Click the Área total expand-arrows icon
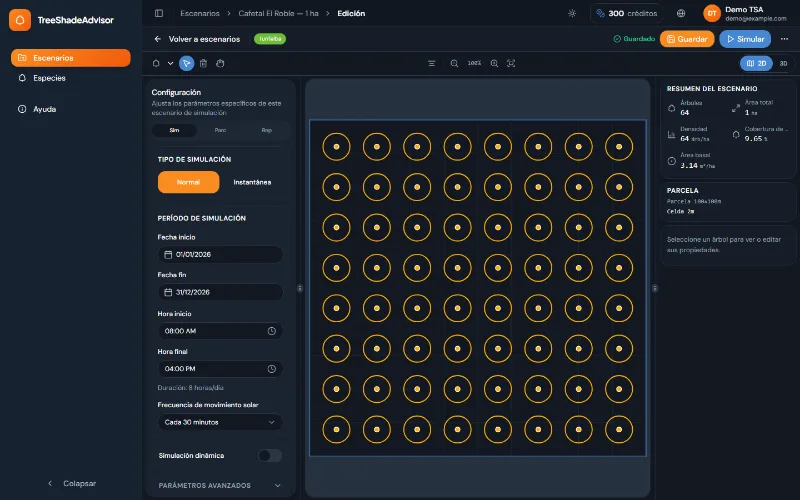Viewport: 800px width, 500px height. 736,108
